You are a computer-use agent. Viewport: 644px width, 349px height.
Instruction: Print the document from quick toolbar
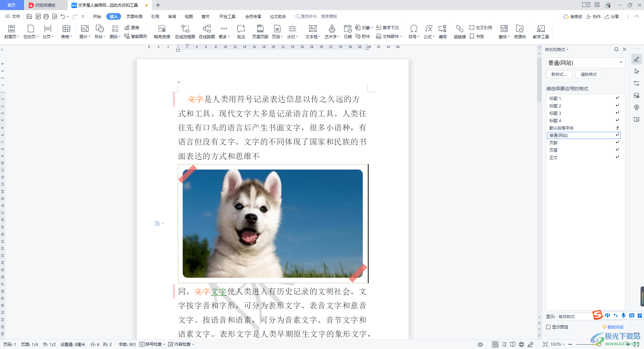pos(46,16)
